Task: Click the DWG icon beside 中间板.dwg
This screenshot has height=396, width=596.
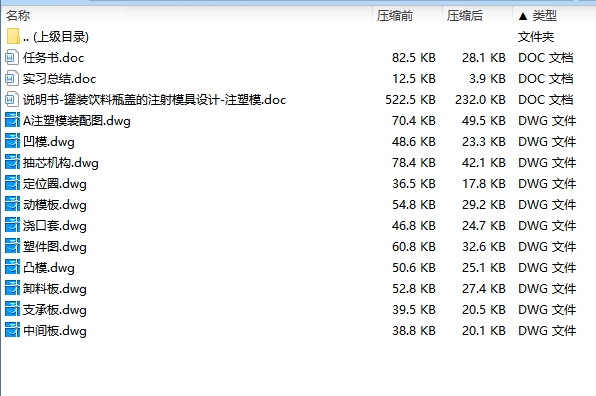Action: pos(12,331)
